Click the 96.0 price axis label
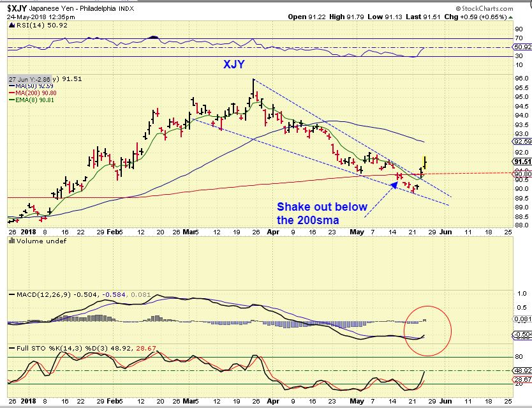Image resolution: width=532 pixels, height=408 pixels. tap(521, 78)
